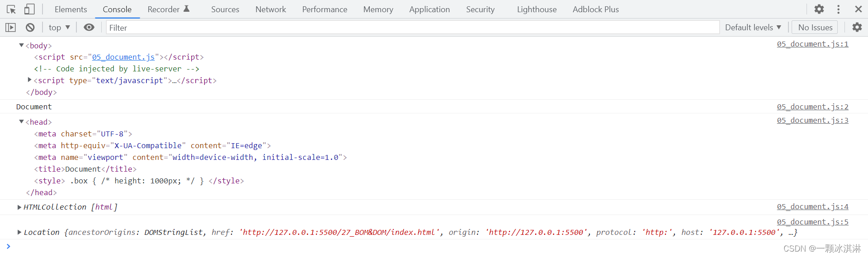Open the Network tab
Viewport: 868px width, 257px height.
pyautogui.click(x=270, y=9)
